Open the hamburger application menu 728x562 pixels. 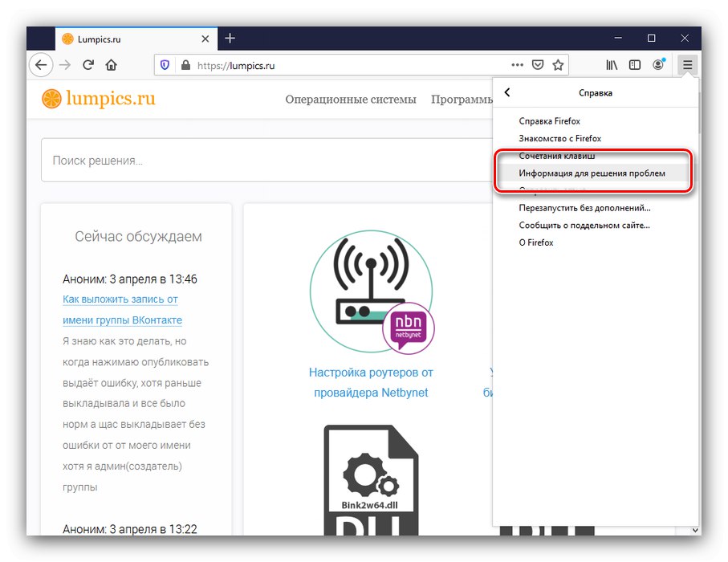687,65
